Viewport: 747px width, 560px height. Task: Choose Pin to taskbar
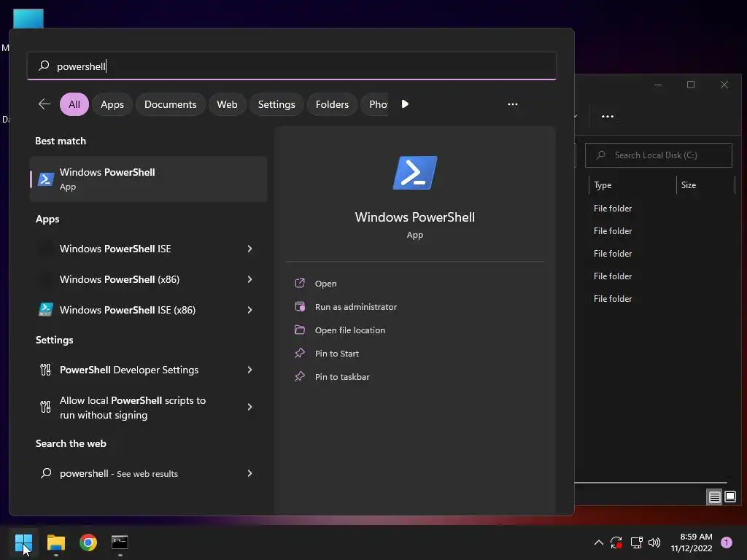pos(342,377)
